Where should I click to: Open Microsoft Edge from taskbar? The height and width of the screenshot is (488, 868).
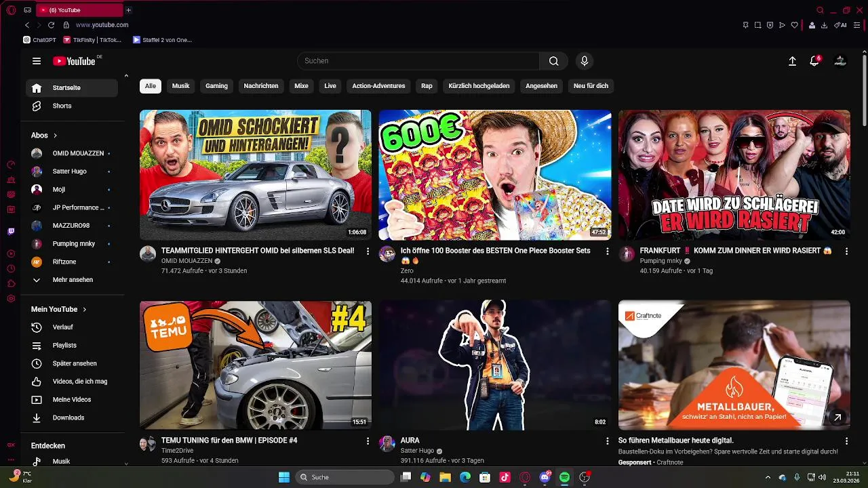click(465, 477)
